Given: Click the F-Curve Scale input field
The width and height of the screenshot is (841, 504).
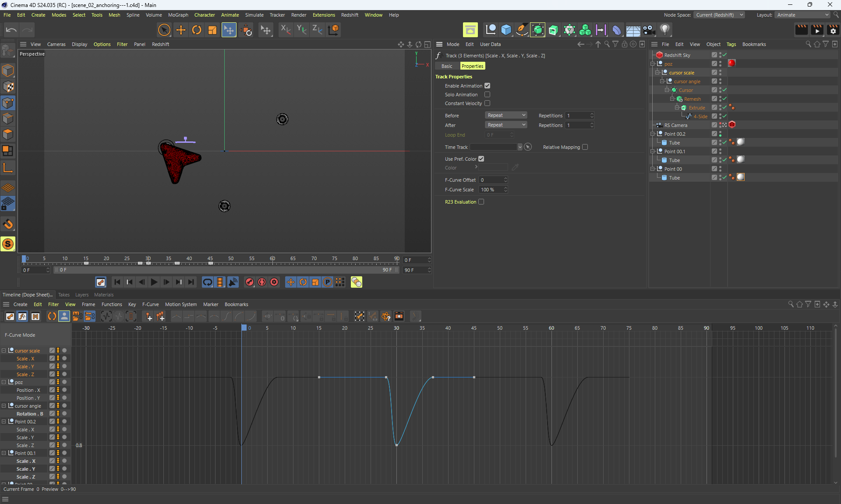Looking at the screenshot, I should (491, 190).
